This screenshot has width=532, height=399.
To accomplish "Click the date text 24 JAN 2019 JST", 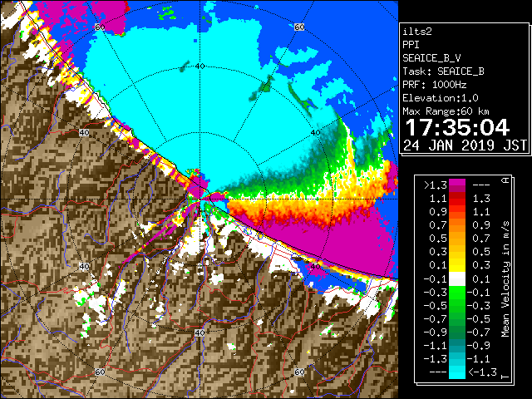I will coord(465,145).
